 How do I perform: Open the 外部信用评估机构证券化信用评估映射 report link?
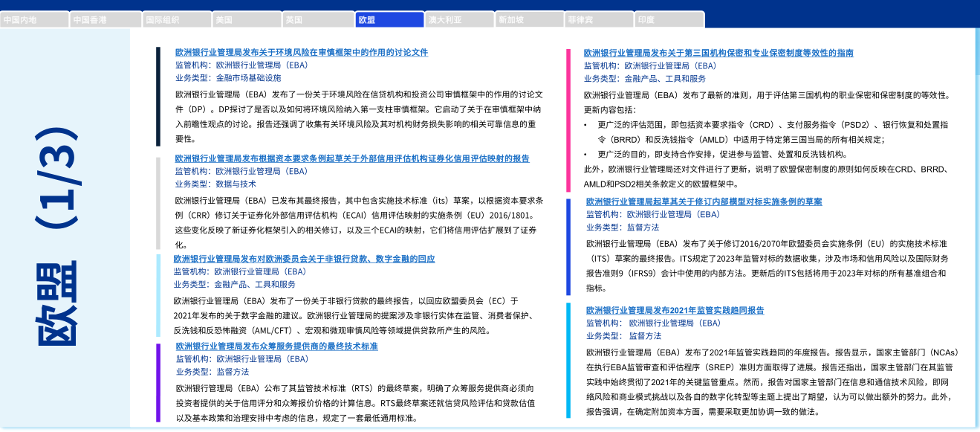(x=352, y=158)
